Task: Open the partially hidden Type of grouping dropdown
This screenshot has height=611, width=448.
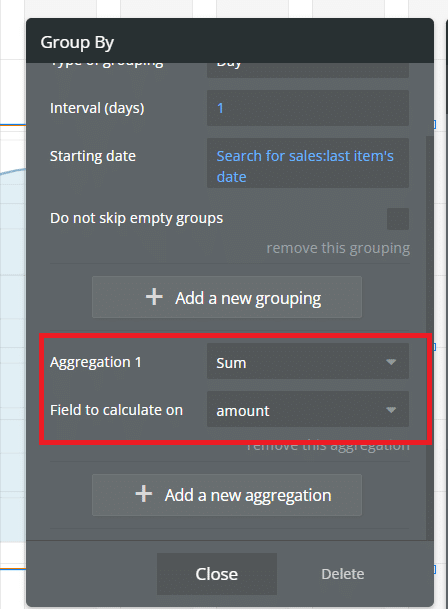Action: click(308, 70)
